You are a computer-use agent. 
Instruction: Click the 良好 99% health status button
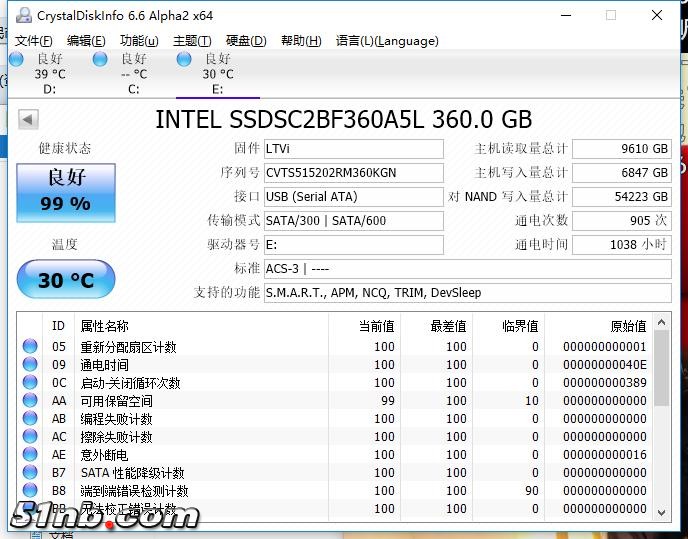coord(66,191)
